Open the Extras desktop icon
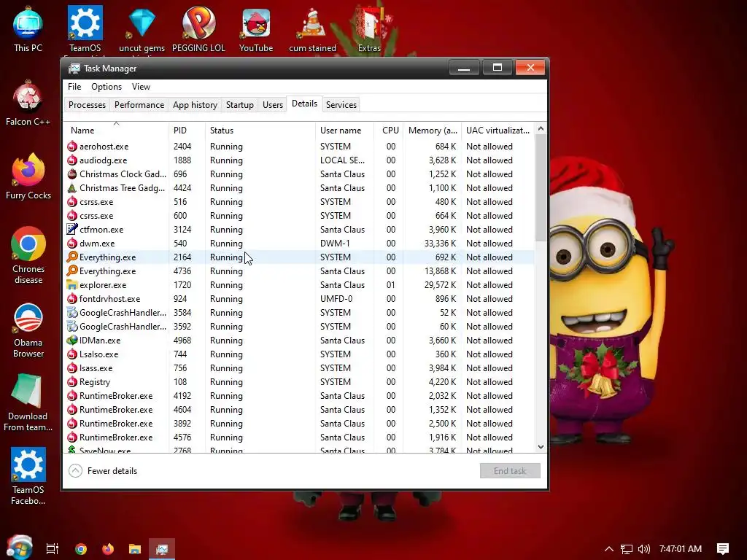Viewport: 747px width, 560px height. point(369,28)
